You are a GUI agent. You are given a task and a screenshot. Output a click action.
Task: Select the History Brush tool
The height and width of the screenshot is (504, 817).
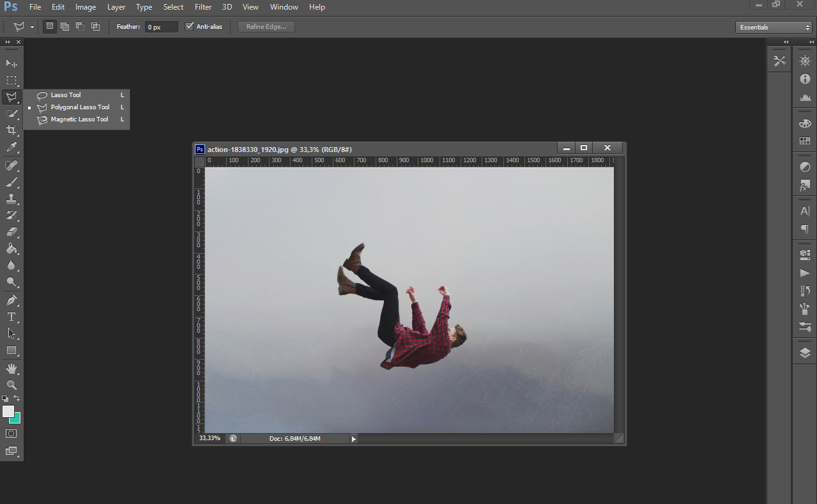click(11, 216)
